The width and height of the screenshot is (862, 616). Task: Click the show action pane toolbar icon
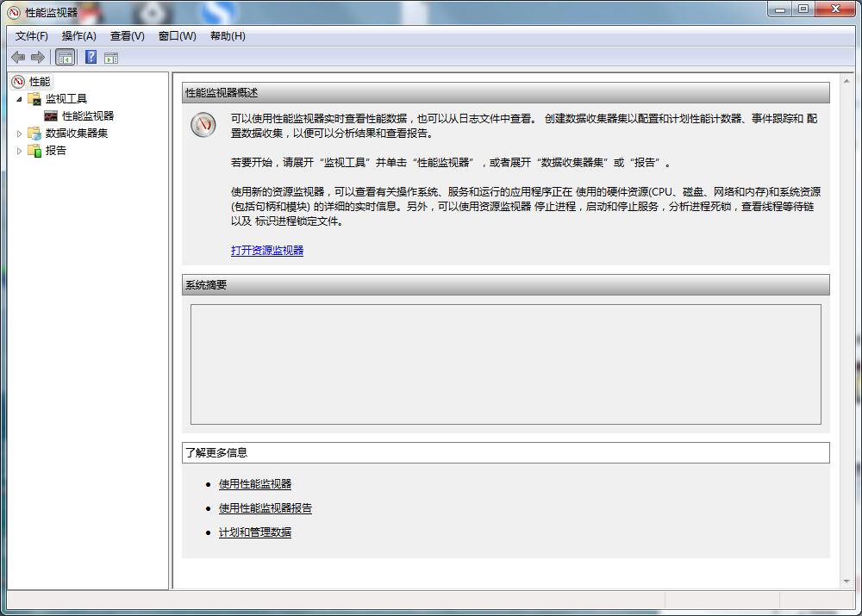[111, 57]
